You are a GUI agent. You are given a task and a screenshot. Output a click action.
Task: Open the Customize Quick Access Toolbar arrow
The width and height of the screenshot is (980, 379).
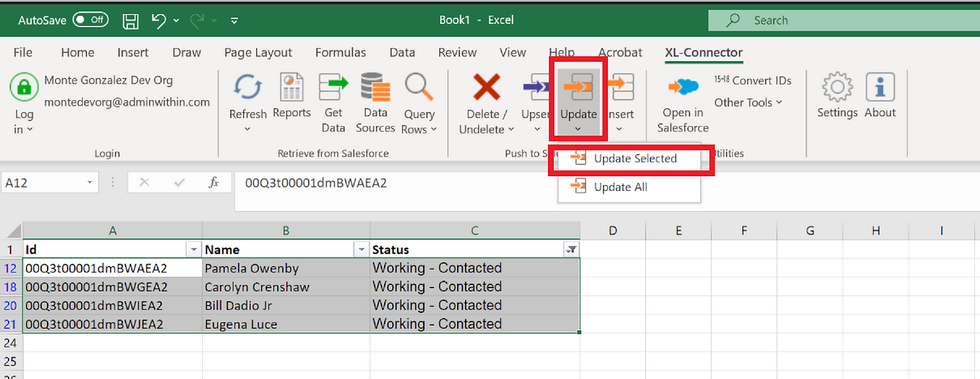point(234,21)
